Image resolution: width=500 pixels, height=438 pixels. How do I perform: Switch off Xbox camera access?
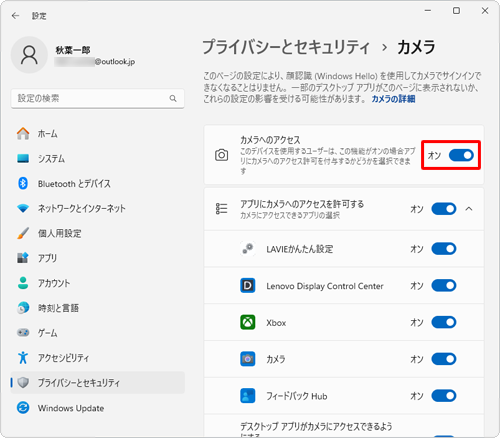coord(444,322)
